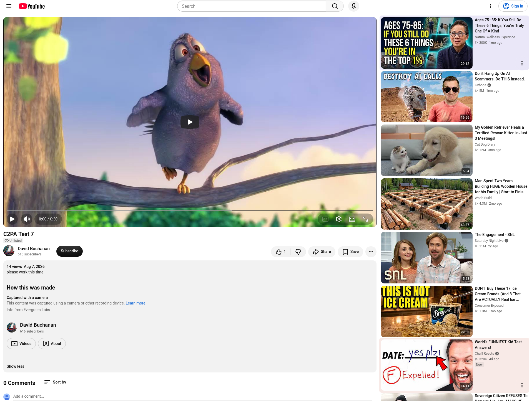Open The Engagement SNL thumbnail
The height and width of the screenshot is (401, 532).
427,258
